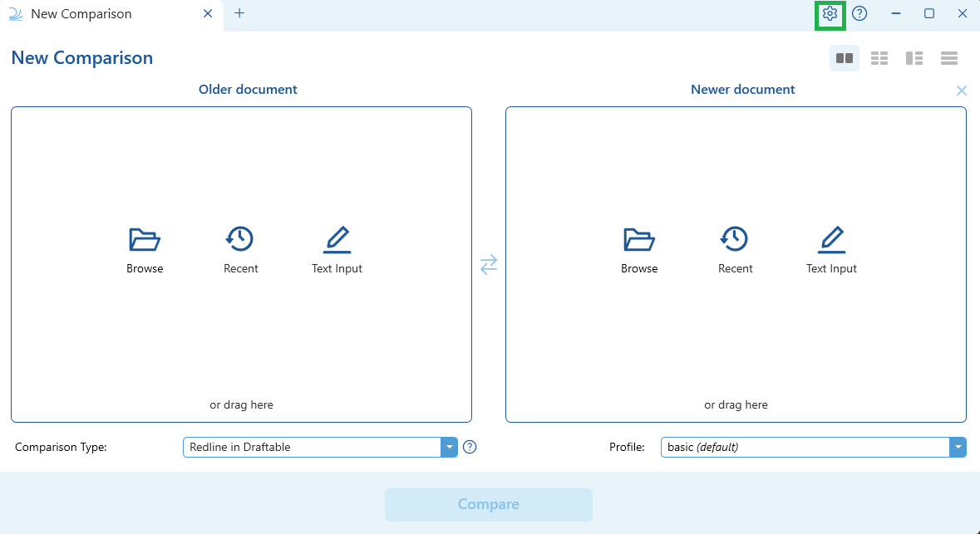This screenshot has width=980, height=534.
Task: Switch to two-pane side-by-side layout
Action: [845, 58]
